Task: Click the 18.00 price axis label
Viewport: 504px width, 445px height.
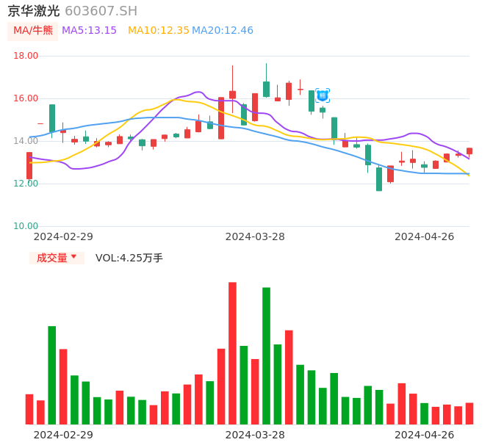Action: coord(26,56)
